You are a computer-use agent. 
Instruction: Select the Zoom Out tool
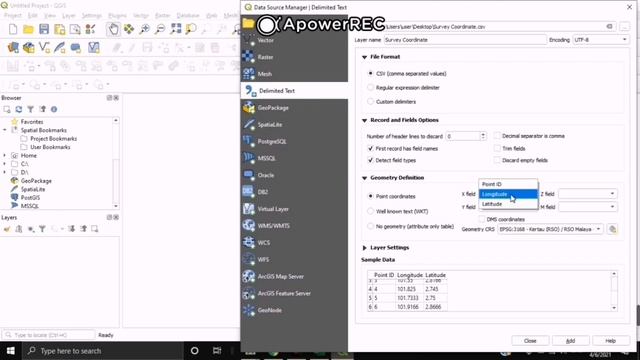(x=160, y=29)
